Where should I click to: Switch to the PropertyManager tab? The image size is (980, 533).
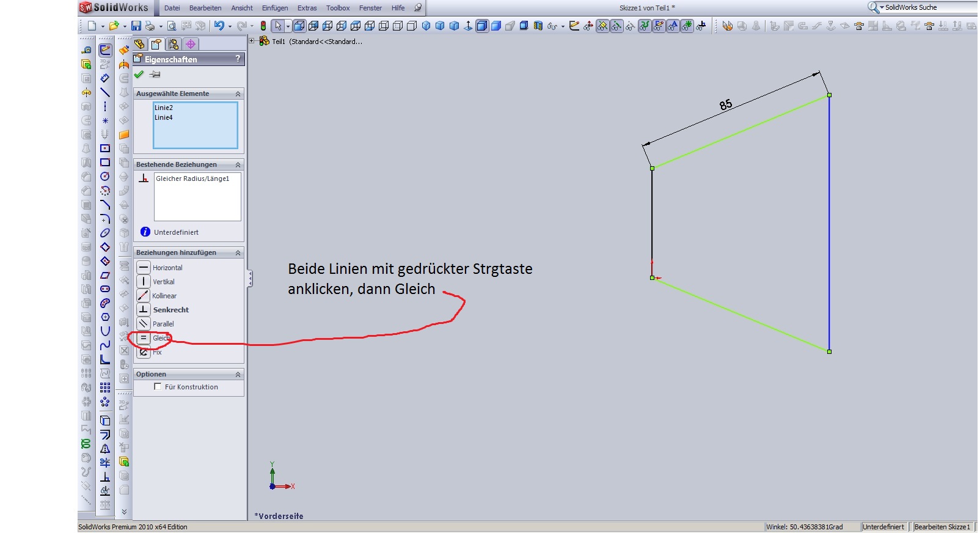pos(156,44)
